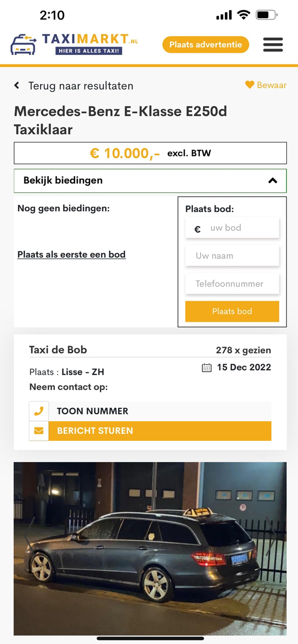Tap the Bewaar heart icon
The height and width of the screenshot is (644, 298).
(250, 85)
